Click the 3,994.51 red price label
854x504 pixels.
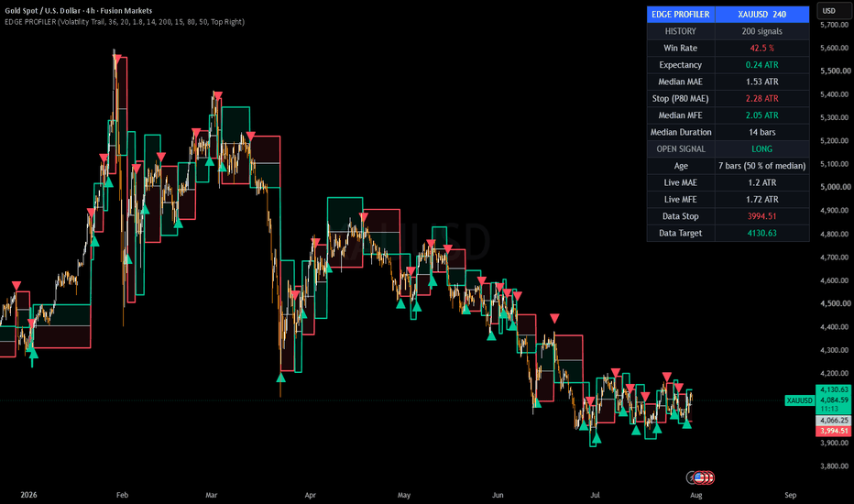(833, 431)
